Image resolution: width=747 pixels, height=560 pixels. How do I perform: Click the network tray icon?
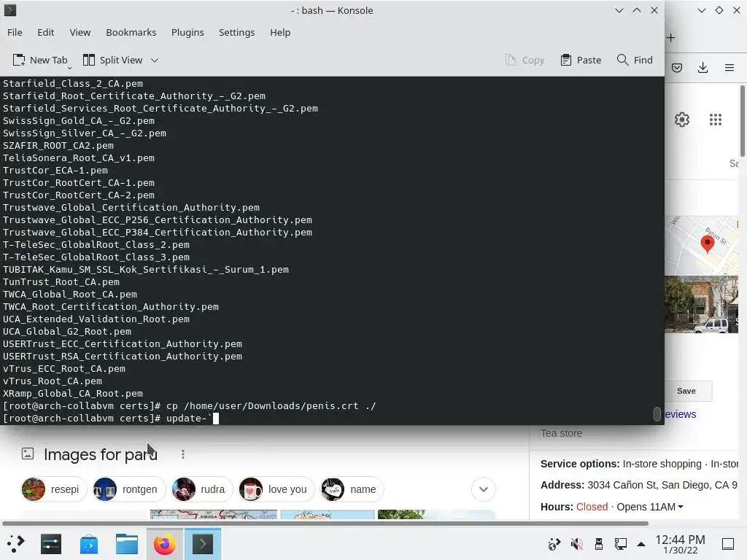tap(620, 544)
